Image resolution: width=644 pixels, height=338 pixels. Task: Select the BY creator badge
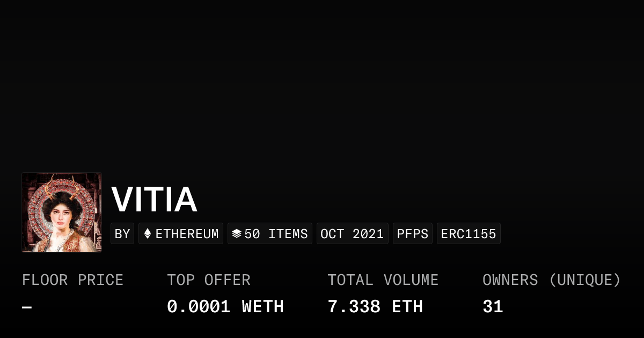[122, 234]
